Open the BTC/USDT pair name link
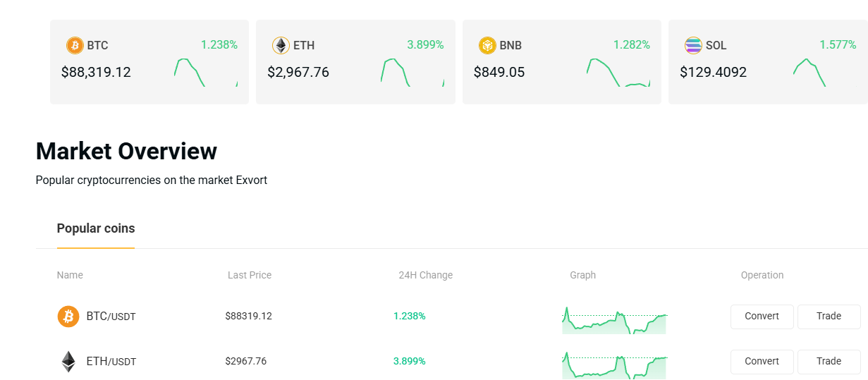868x380 pixels. point(111,317)
